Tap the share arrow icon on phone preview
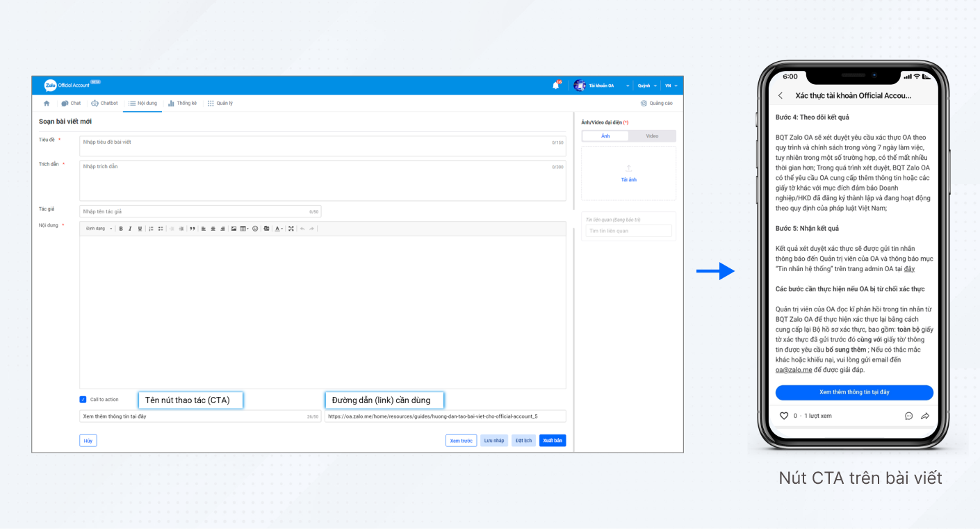This screenshot has height=529, width=980. (925, 416)
